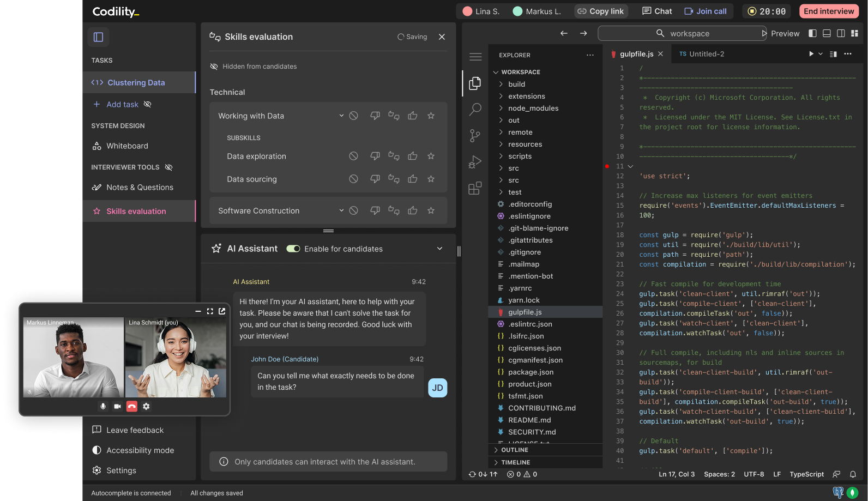
Task: Toggle Interviewer Tools hidden-eye icon
Action: (x=168, y=167)
